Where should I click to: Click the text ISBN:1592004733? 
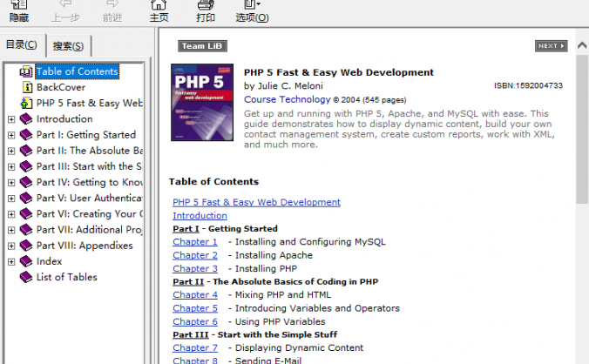point(528,85)
